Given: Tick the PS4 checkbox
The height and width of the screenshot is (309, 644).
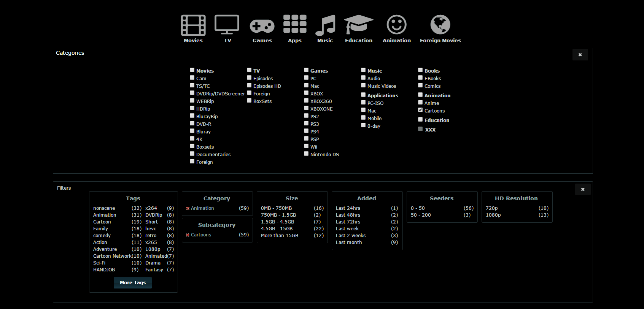Looking at the screenshot, I should coord(306,131).
